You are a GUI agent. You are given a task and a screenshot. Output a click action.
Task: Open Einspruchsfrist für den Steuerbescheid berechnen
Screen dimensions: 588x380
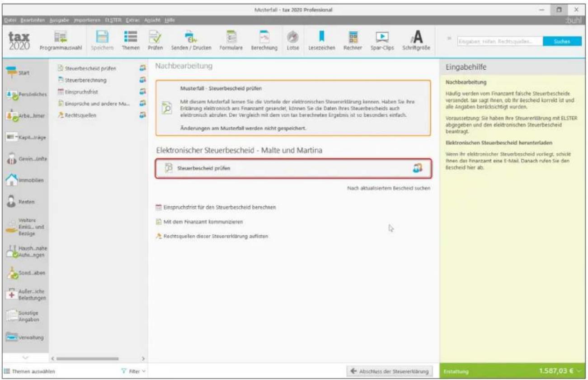(216, 207)
